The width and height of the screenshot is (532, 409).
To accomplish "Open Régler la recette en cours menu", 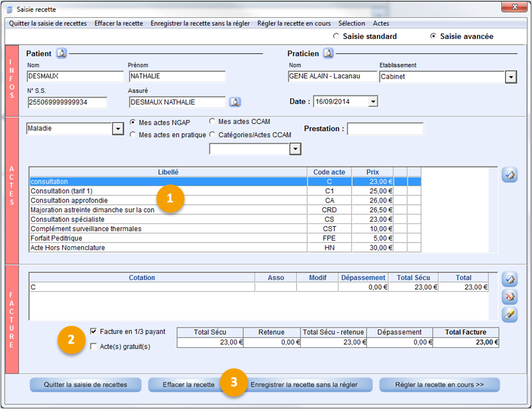I will point(294,23).
